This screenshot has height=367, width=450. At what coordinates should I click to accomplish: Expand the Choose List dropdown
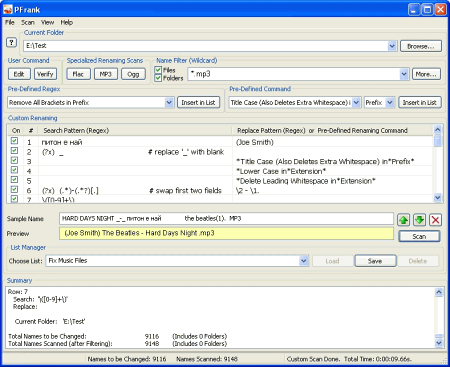(x=303, y=261)
